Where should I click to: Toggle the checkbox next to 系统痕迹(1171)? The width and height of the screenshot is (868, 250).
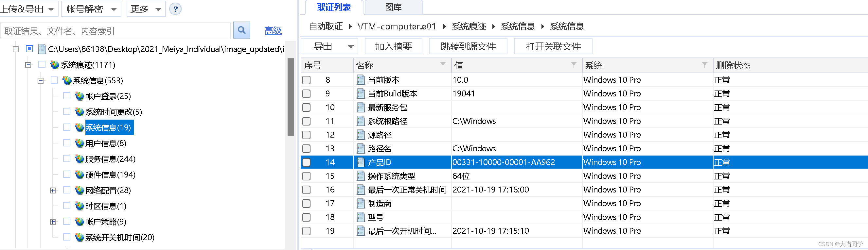point(42,65)
